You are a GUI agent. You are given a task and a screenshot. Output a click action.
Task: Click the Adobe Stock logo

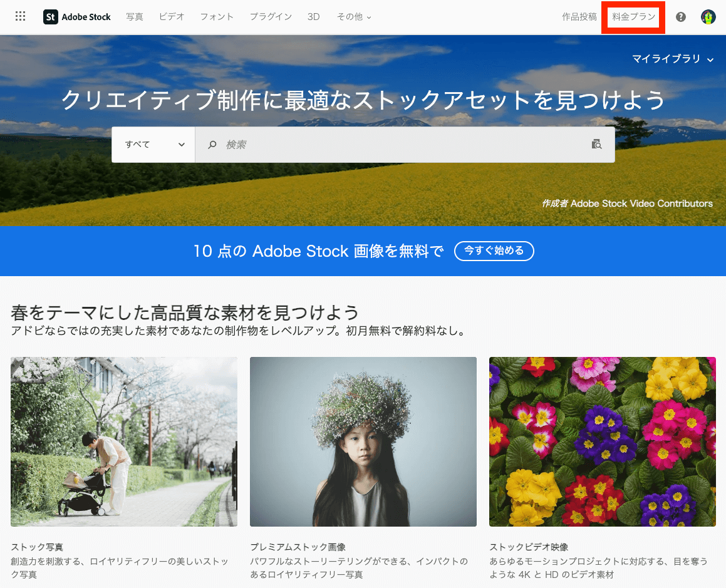pyautogui.click(x=76, y=17)
